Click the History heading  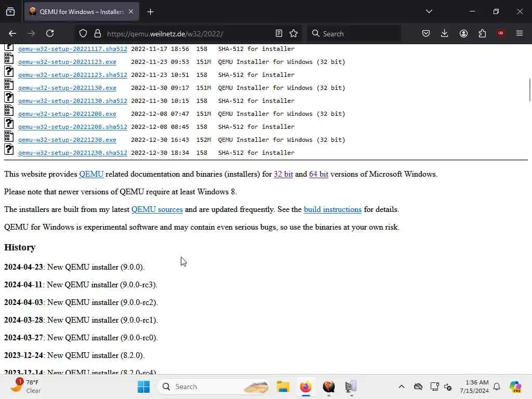click(x=20, y=247)
